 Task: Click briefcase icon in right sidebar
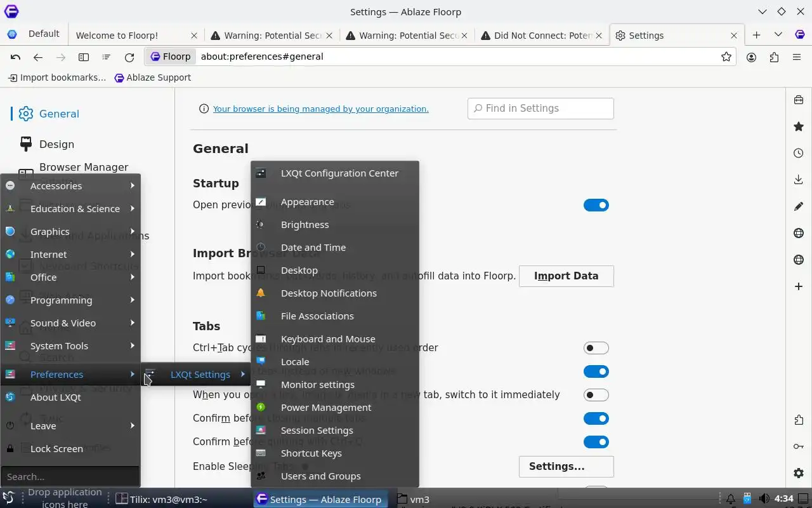coord(799,100)
